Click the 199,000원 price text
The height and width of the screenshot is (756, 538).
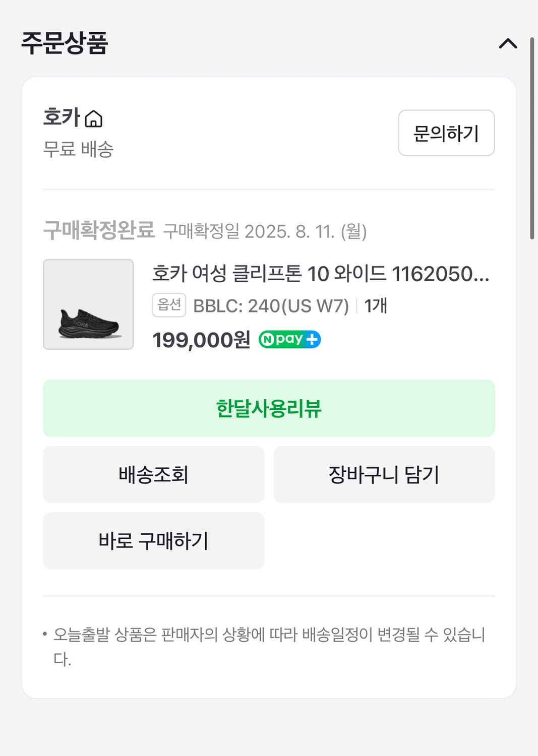coord(201,340)
